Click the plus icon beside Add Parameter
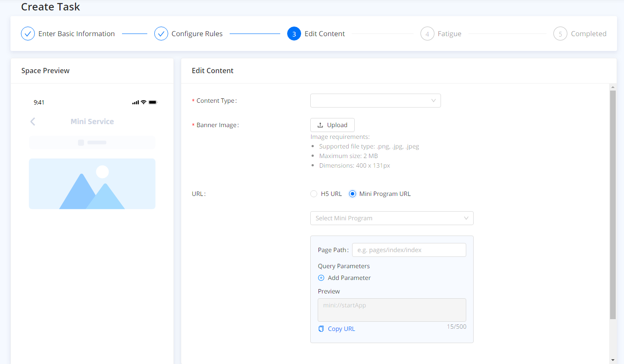The width and height of the screenshot is (624, 364). pos(321,278)
